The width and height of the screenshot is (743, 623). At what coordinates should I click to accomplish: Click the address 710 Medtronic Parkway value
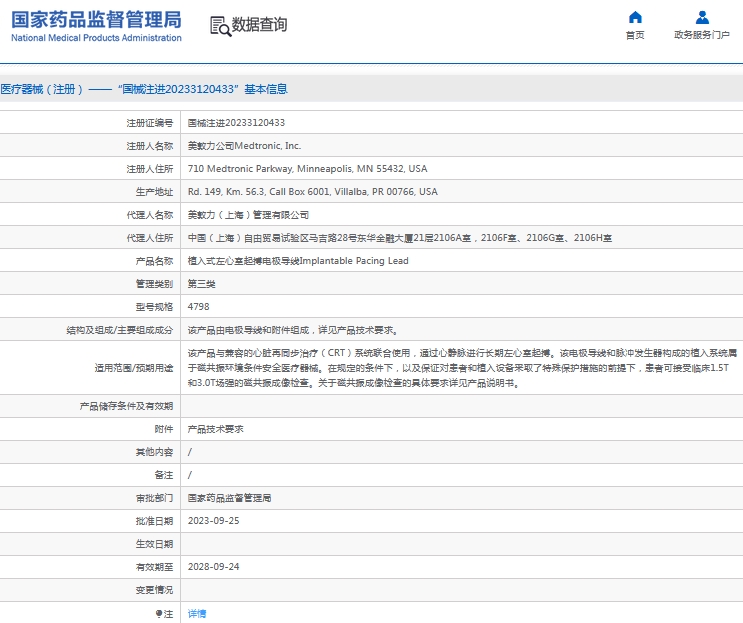click(x=307, y=169)
